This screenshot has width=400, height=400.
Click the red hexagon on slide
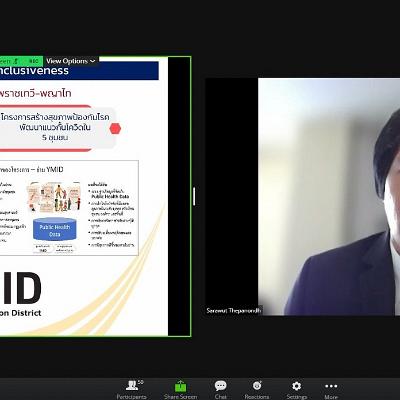click(x=115, y=128)
